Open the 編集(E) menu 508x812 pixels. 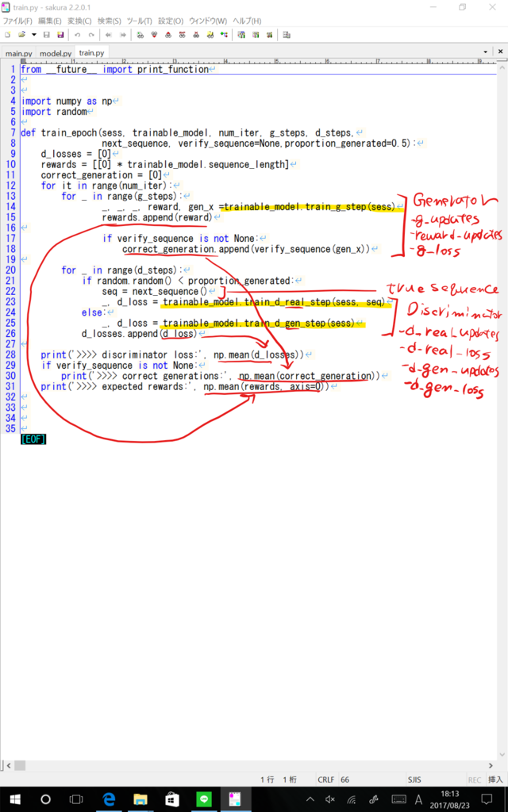[50, 21]
